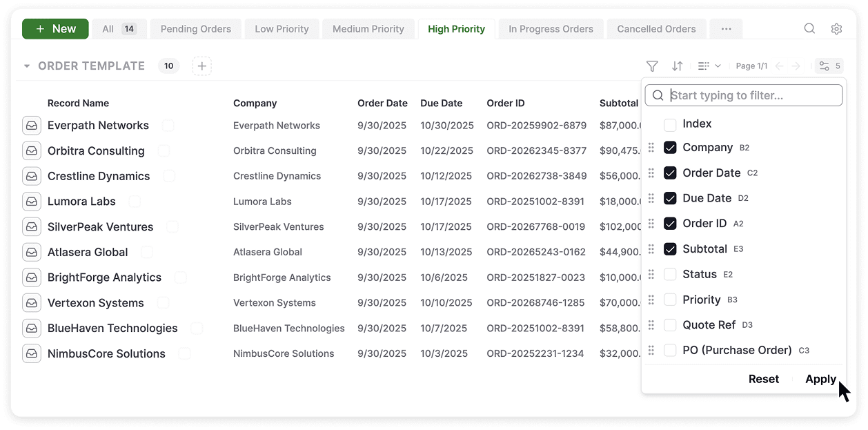The height and width of the screenshot is (430, 868).
Task: Open the Everpath Networks record name
Action: tap(98, 126)
